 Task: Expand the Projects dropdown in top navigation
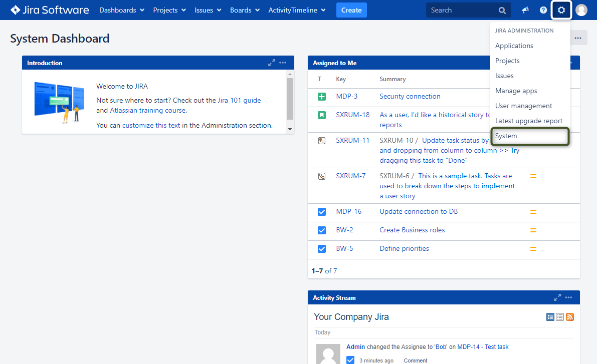[169, 11]
